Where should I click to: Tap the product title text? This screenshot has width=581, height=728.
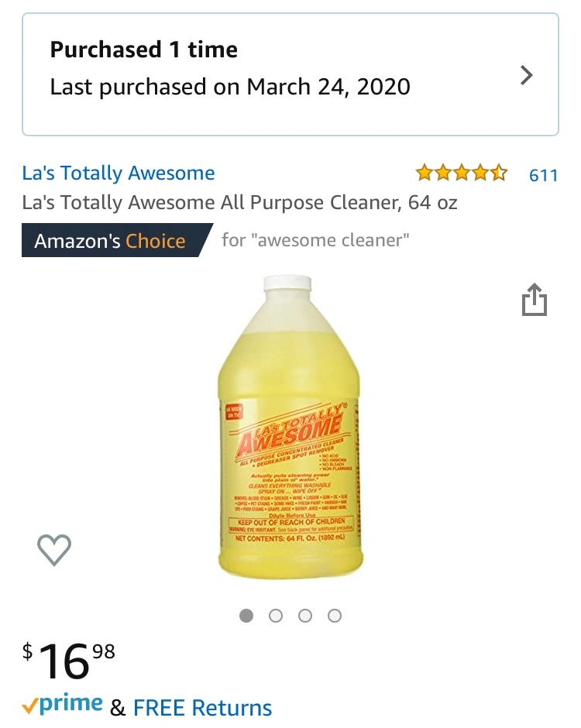coord(239,202)
